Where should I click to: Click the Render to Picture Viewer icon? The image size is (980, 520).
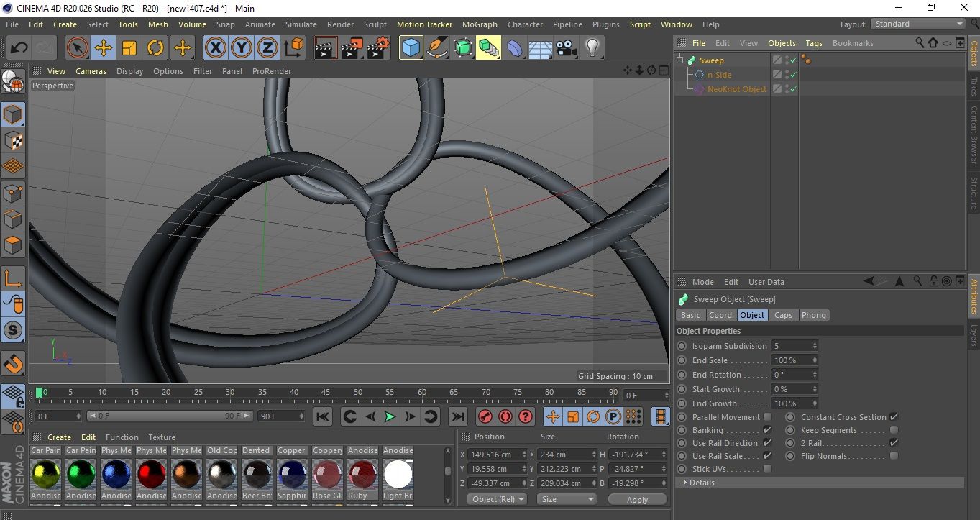[x=352, y=48]
